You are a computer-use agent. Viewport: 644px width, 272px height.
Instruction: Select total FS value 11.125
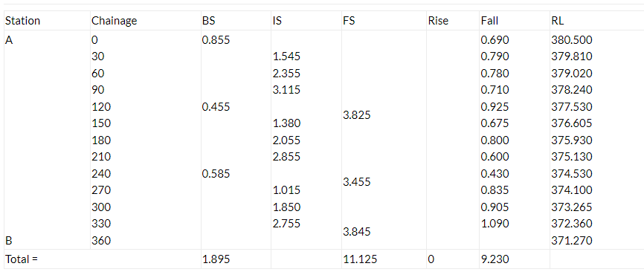point(360,259)
